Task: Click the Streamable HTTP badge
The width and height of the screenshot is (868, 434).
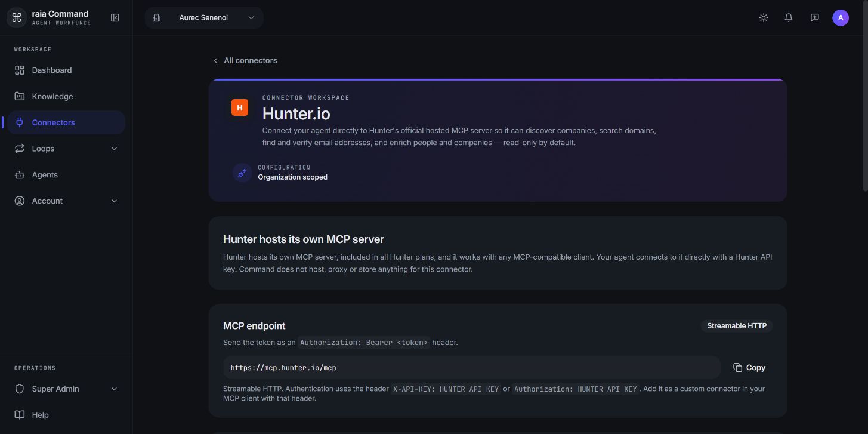Action: click(x=737, y=326)
